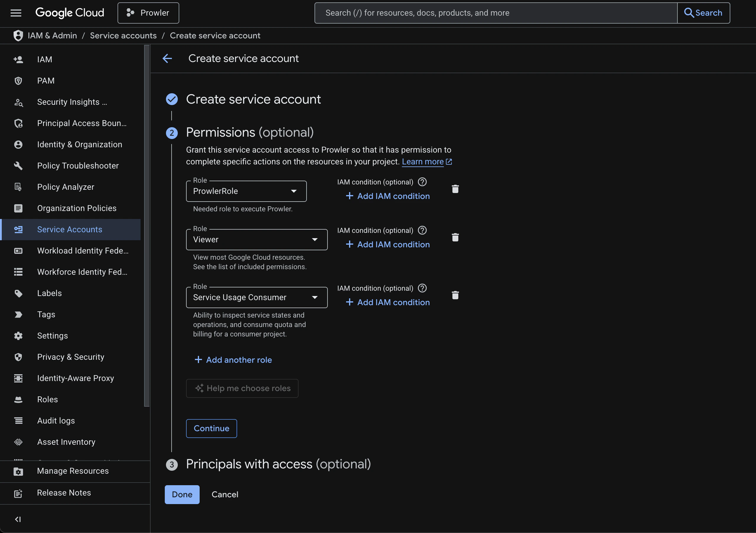This screenshot has width=756, height=533.
Task: Delete the ProwlerRole role row
Action: [x=455, y=189]
